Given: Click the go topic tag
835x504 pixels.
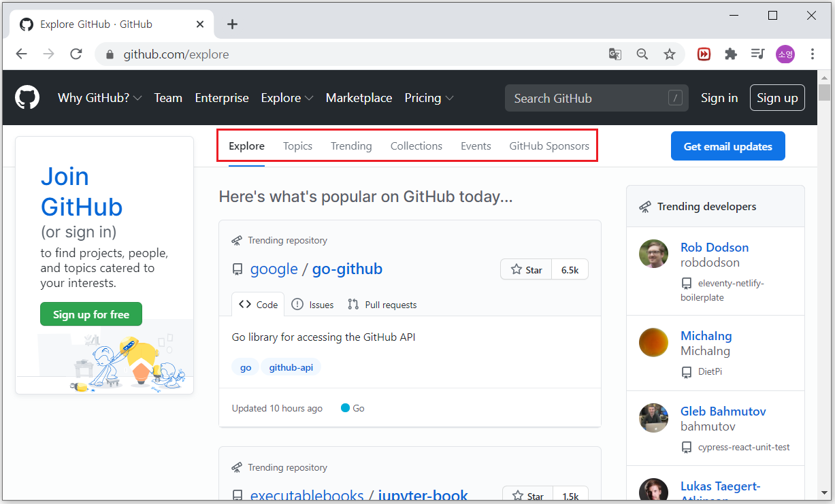Looking at the screenshot, I should click(246, 367).
